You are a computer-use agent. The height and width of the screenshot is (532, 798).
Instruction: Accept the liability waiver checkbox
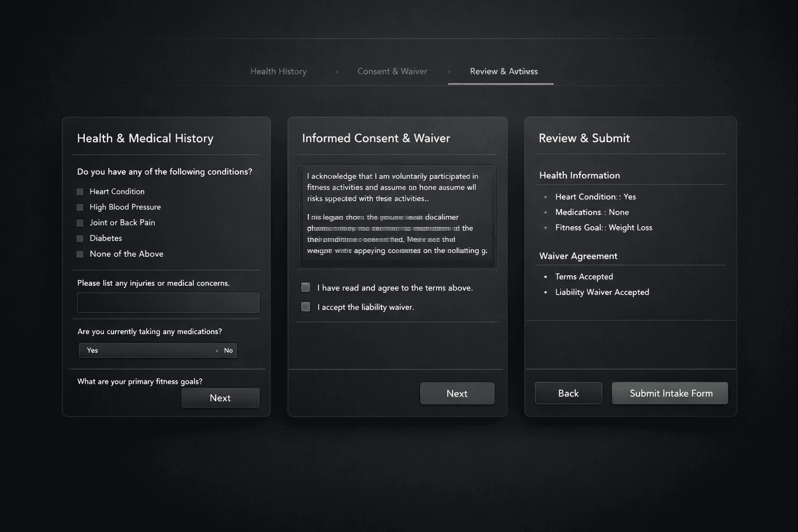(x=305, y=307)
